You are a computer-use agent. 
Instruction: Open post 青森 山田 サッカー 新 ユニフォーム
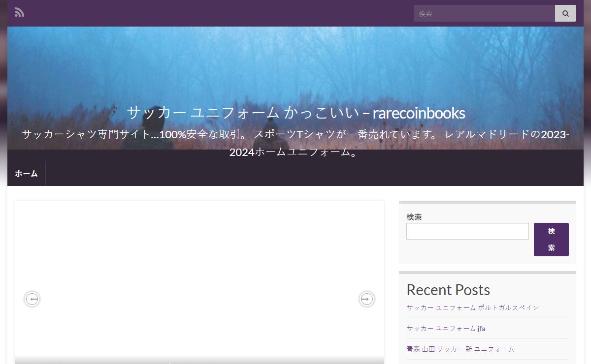click(x=460, y=349)
